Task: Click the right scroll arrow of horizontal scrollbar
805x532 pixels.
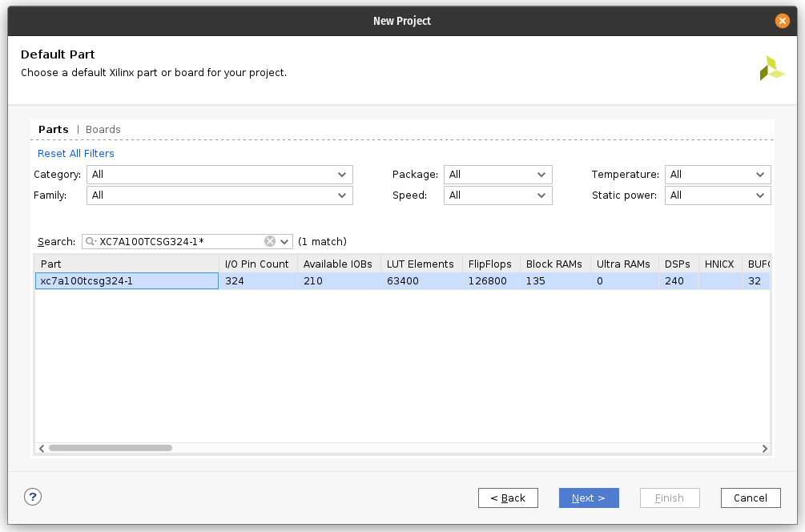Action: point(764,449)
